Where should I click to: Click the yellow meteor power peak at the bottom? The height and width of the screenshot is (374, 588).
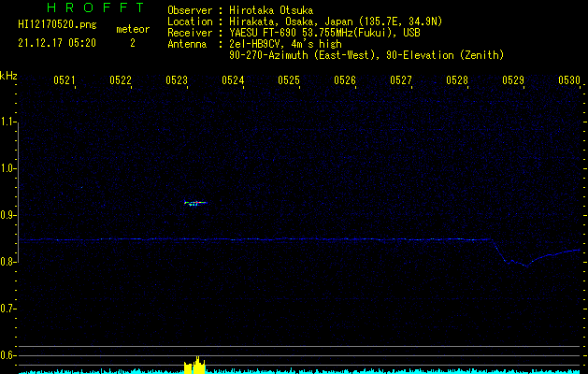pyautogui.click(x=194, y=365)
